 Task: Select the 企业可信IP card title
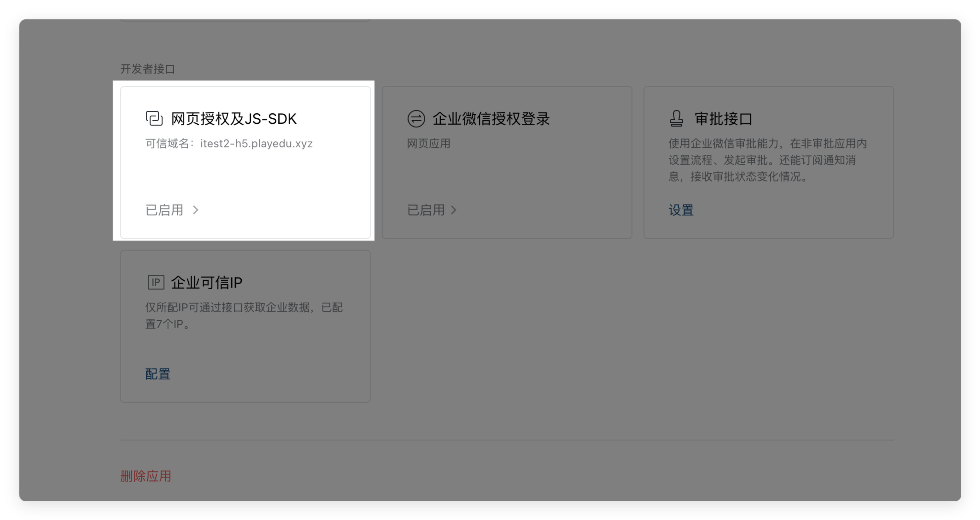207,282
